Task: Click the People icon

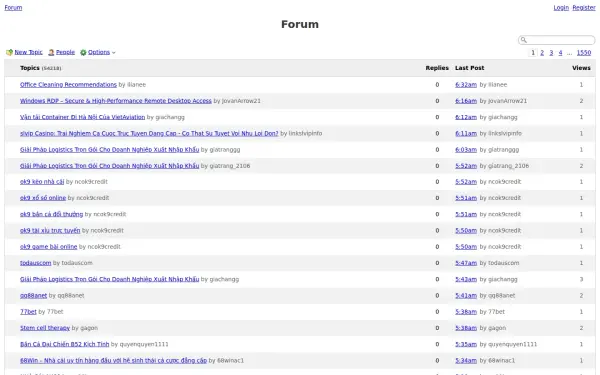Action: point(51,52)
